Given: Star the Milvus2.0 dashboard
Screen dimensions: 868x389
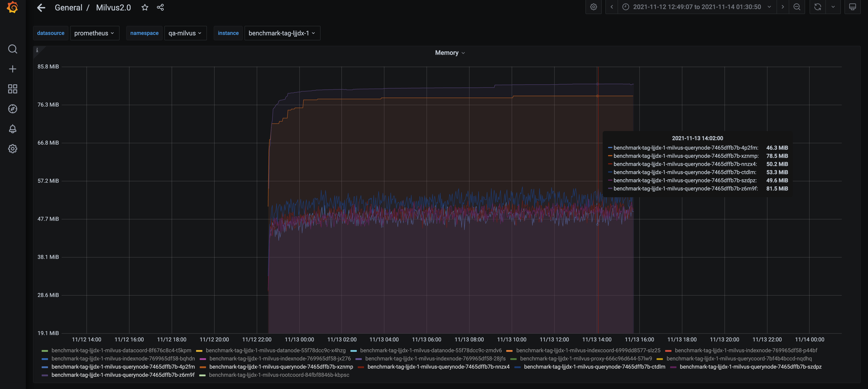Looking at the screenshot, I should [x=145, y=7].
